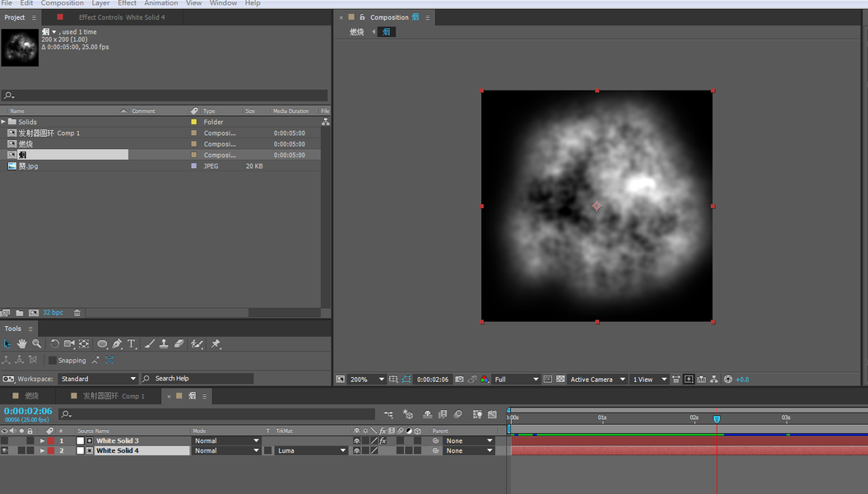Image resolution: width=868 pixels, height=494 pixels.
Task: Open Normal blending mode dropdown for White Solid 3
Action: [226, 440]
